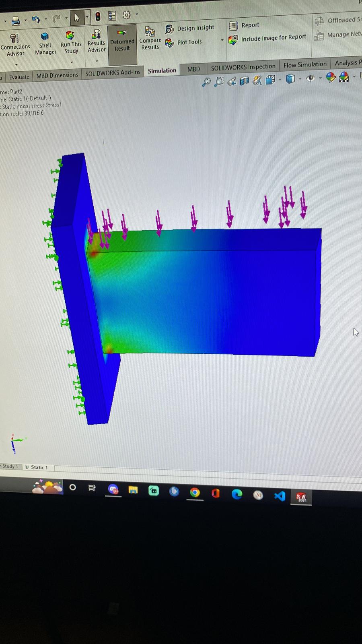Expand the Connections Advisor dropdown arrow
362x644 pixels.
(x=16, y=64)
